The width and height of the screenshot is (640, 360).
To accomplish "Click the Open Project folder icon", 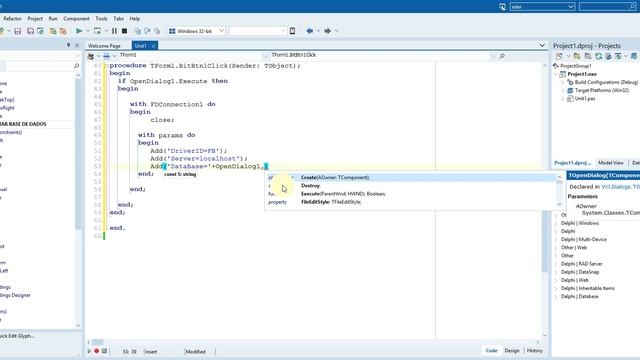I will point(53,31).
